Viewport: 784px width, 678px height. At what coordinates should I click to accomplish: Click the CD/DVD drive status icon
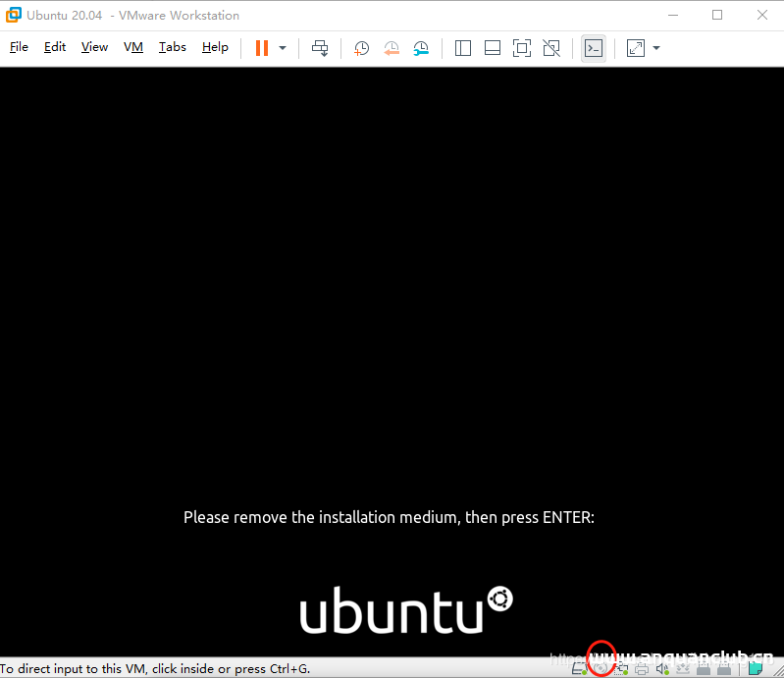coord(601,668)
